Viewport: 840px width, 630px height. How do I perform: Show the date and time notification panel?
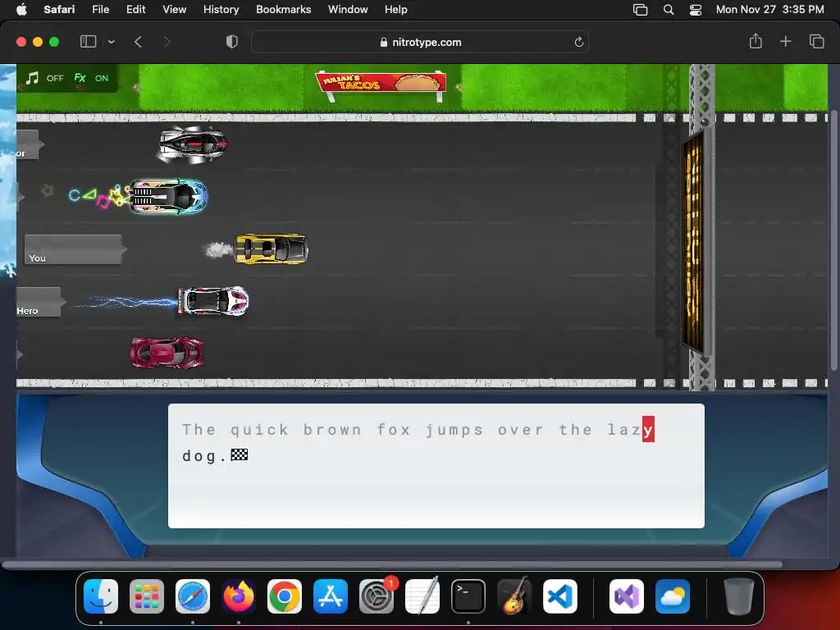(769, 9)
